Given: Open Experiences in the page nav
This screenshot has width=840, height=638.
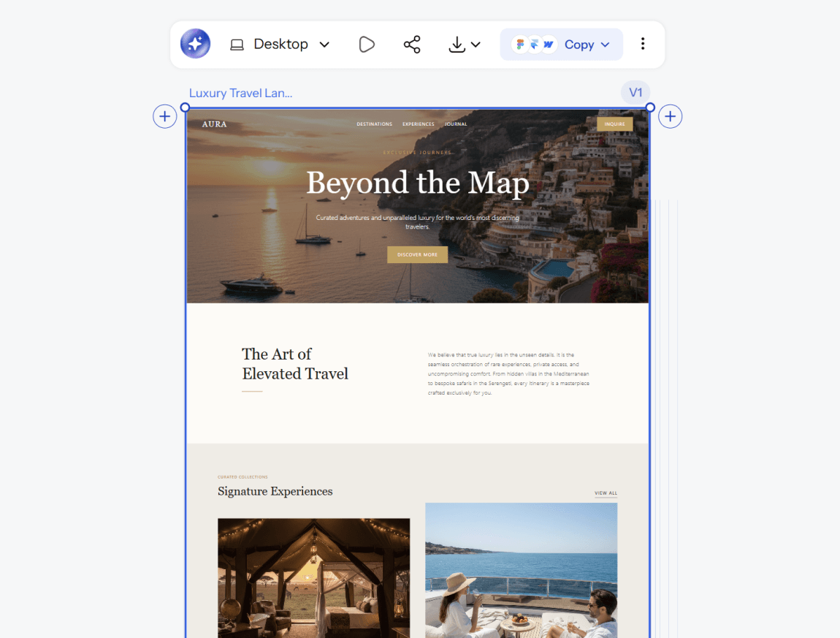Looking at the screenshot, I should point(419,124).
